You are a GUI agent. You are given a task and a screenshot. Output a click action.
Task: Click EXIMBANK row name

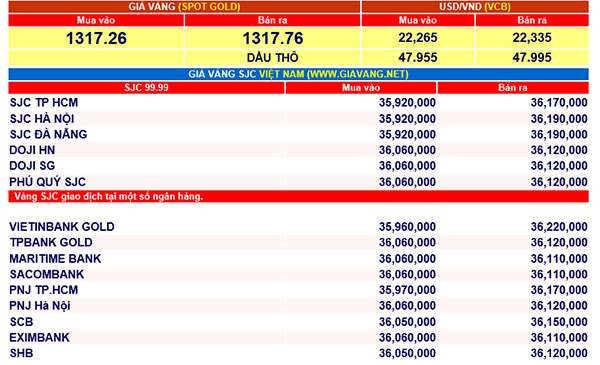(x=39, y=337)
